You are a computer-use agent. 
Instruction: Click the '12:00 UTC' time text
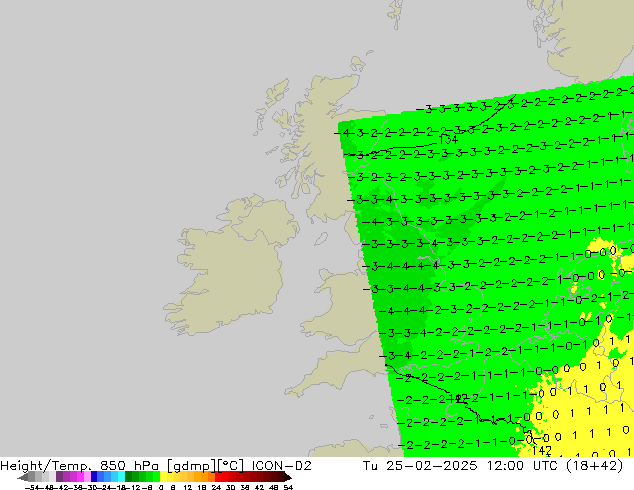pyautogui.click(x=524, y=466)
